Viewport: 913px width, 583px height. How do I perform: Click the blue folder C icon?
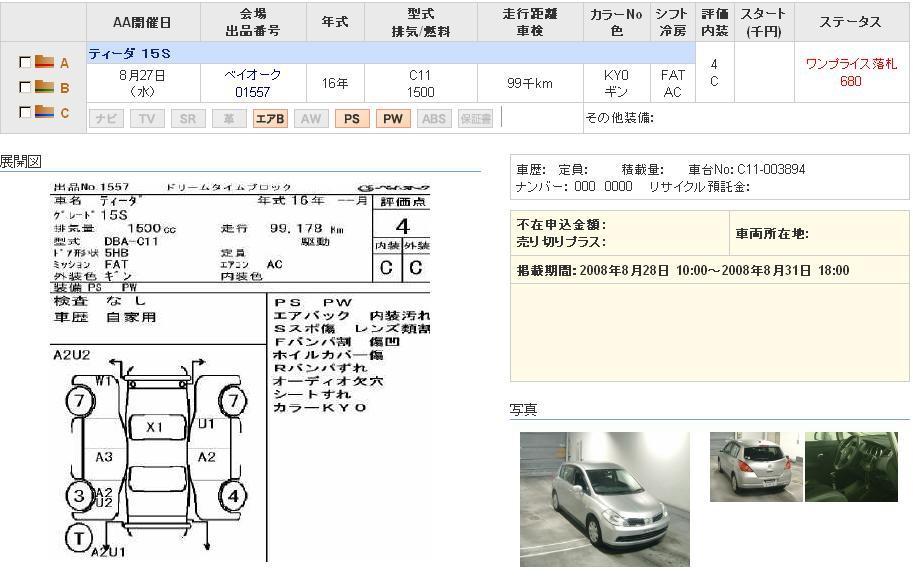(44, 111)
